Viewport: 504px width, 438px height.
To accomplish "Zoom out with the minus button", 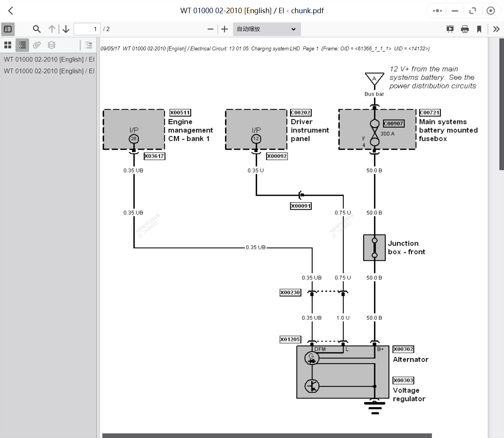I will (x=211, y=29).
